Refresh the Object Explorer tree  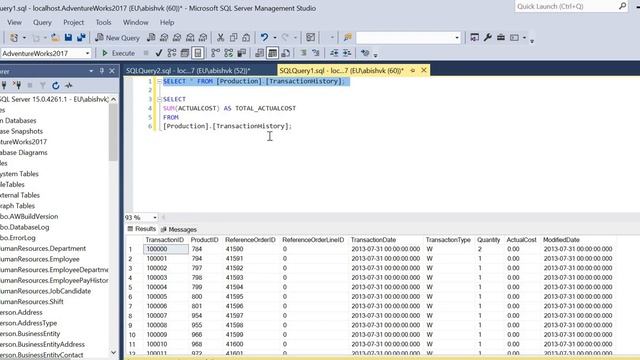pos(56,85)
